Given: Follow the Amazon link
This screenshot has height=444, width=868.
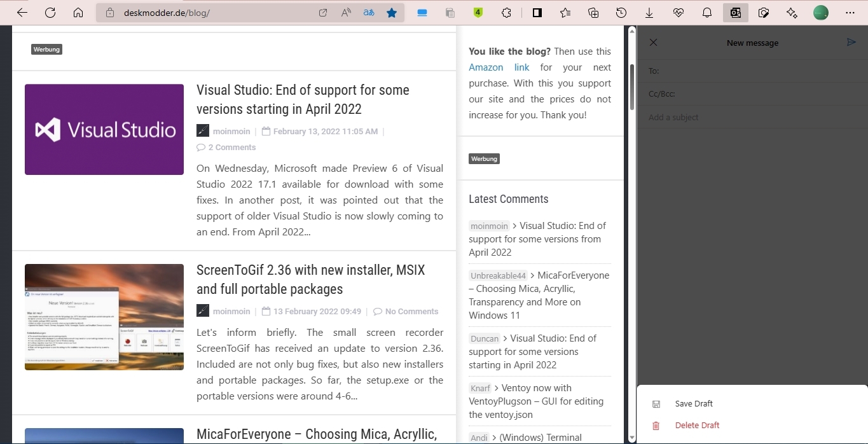Looking at the screenshot, I should tap(499, 67).
